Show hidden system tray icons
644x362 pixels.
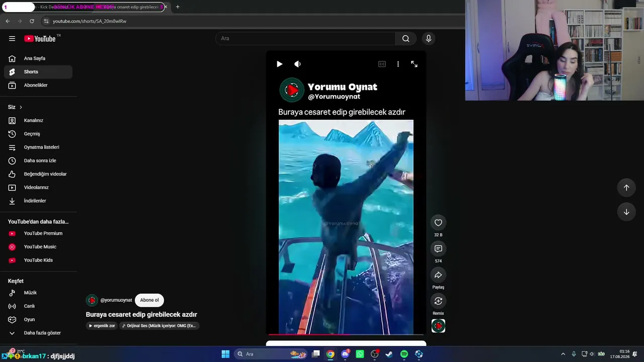[563, 354]
